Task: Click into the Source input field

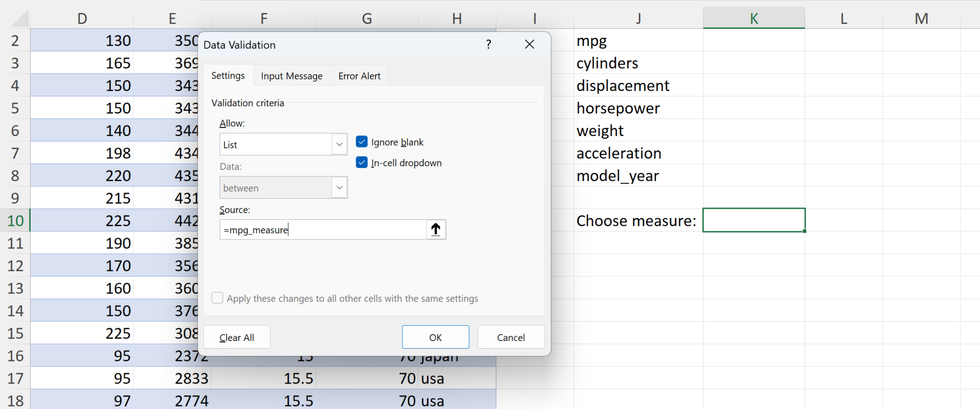Action: pyautogui.click(x=323, y=230)
